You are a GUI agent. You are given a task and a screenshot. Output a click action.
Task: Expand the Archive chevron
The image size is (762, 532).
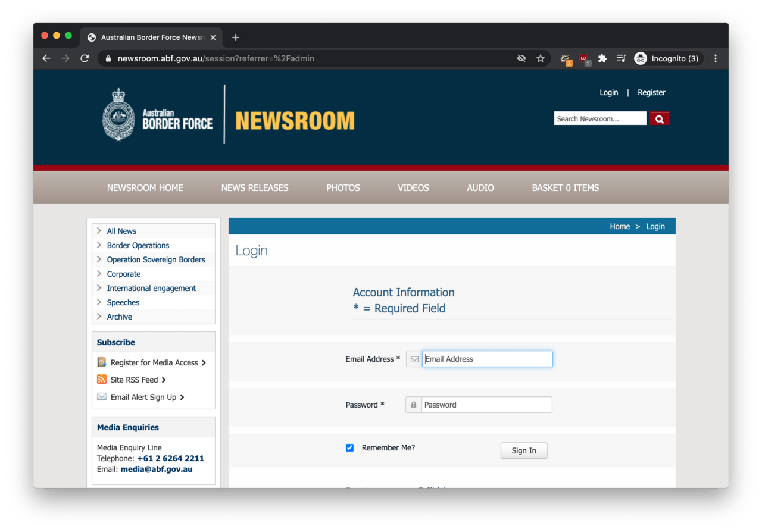pos(99,317)
